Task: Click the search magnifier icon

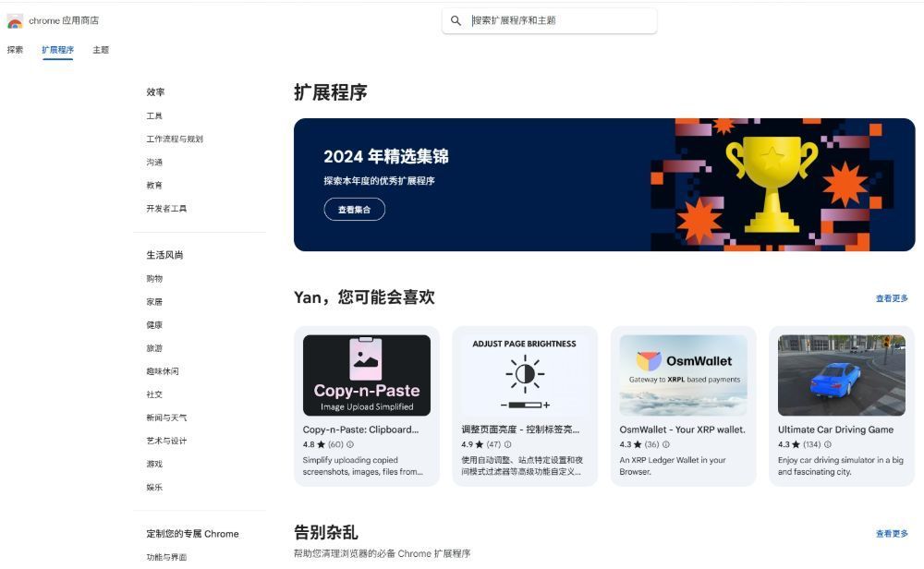Action: [456, 20]
